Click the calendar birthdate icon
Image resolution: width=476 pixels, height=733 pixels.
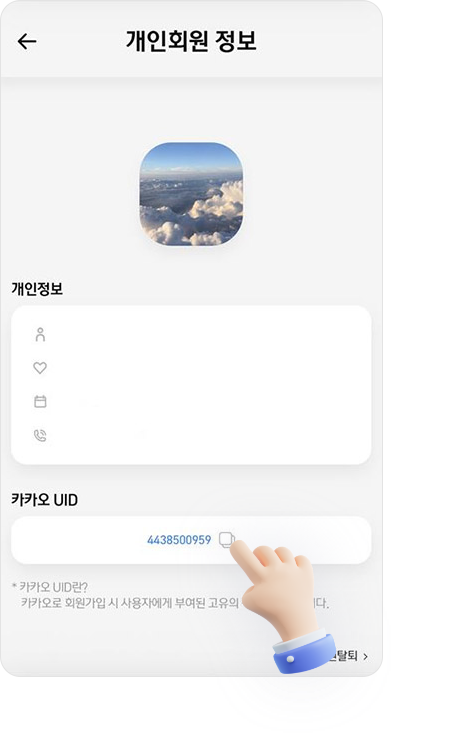tap(40, 402)
